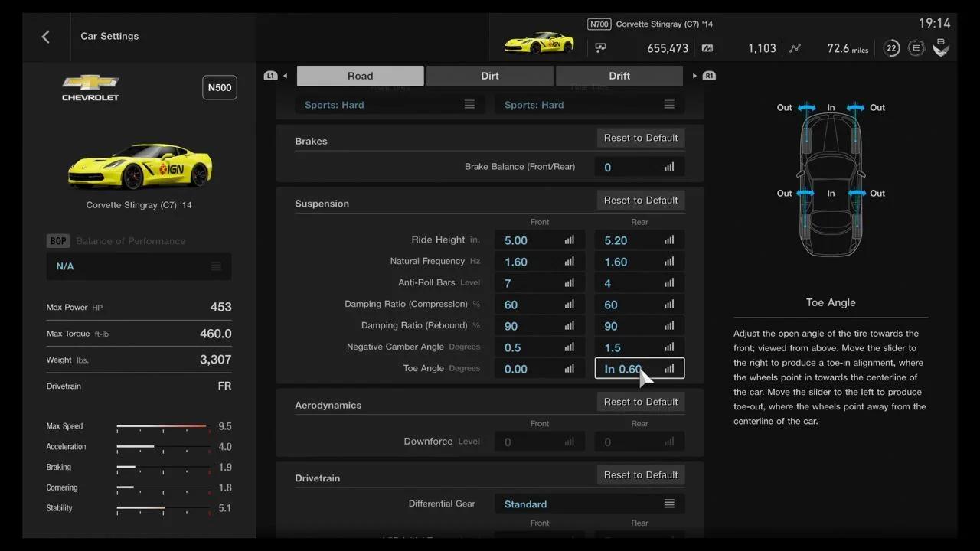
Task: Click the toe angle car diagram
Action: (831, 181)
